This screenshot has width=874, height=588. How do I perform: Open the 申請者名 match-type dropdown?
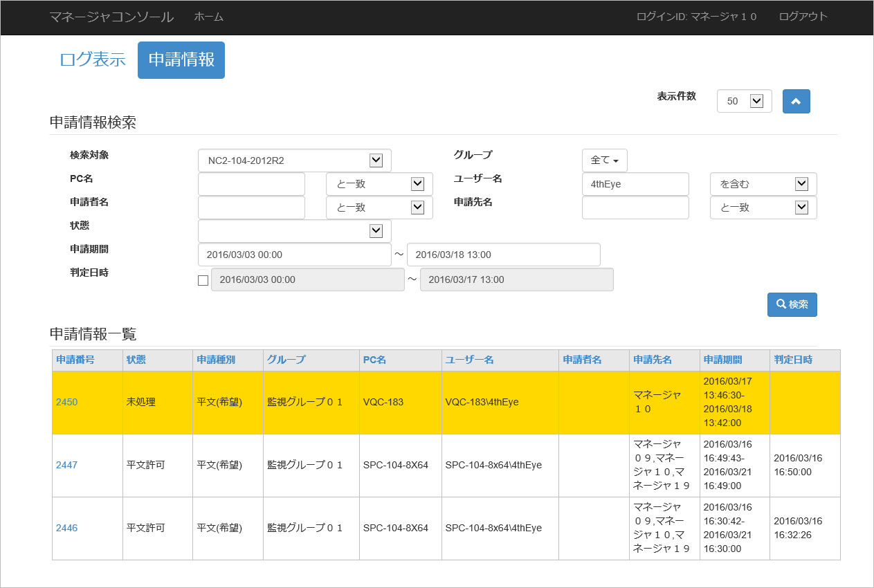click(379, 208)
